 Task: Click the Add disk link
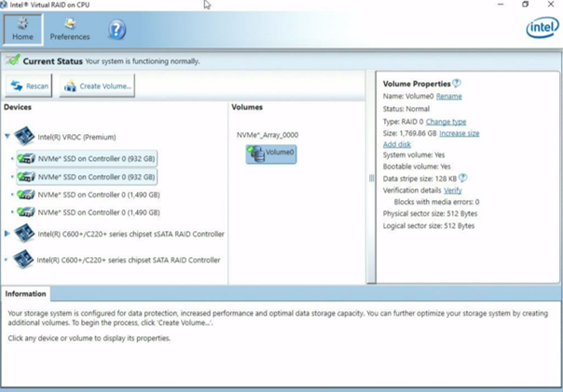pyautogui.click(x=397, y=144)
